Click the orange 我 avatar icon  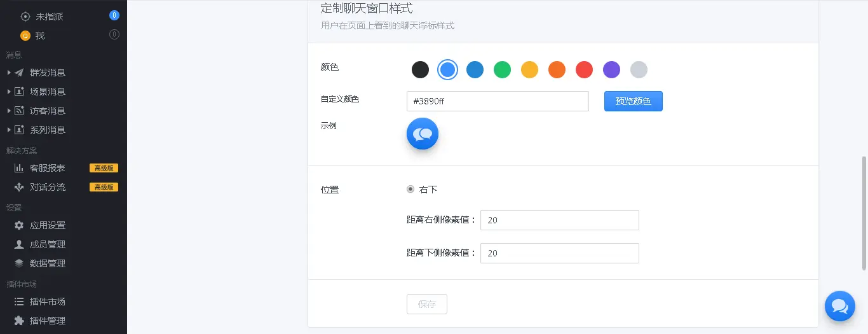[x=25, y=36]
